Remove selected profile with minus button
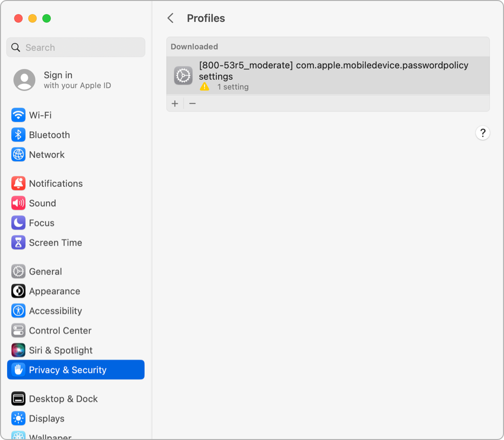Image resolution: width=504 pixels, height=440 pixels. (x=193, y=103)
